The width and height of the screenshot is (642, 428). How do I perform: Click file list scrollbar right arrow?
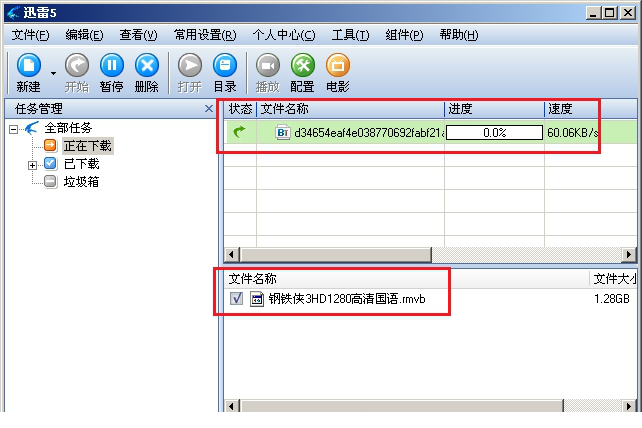[x=629, y=406]
